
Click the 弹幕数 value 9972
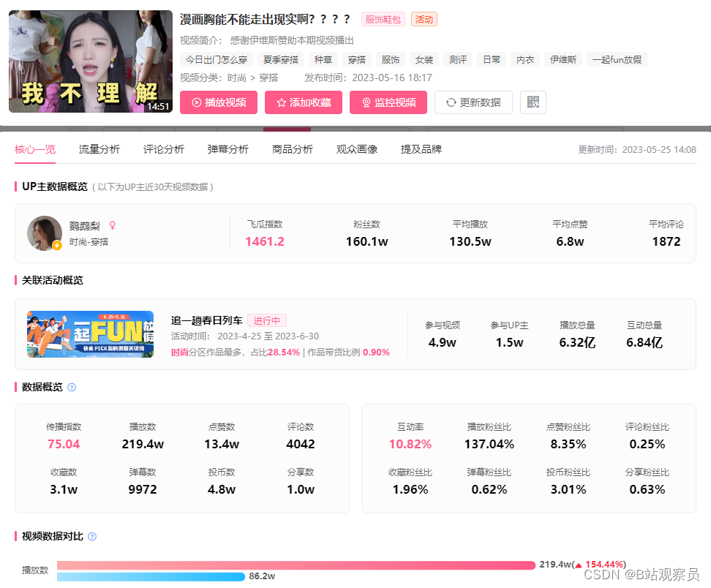point(143,489)
